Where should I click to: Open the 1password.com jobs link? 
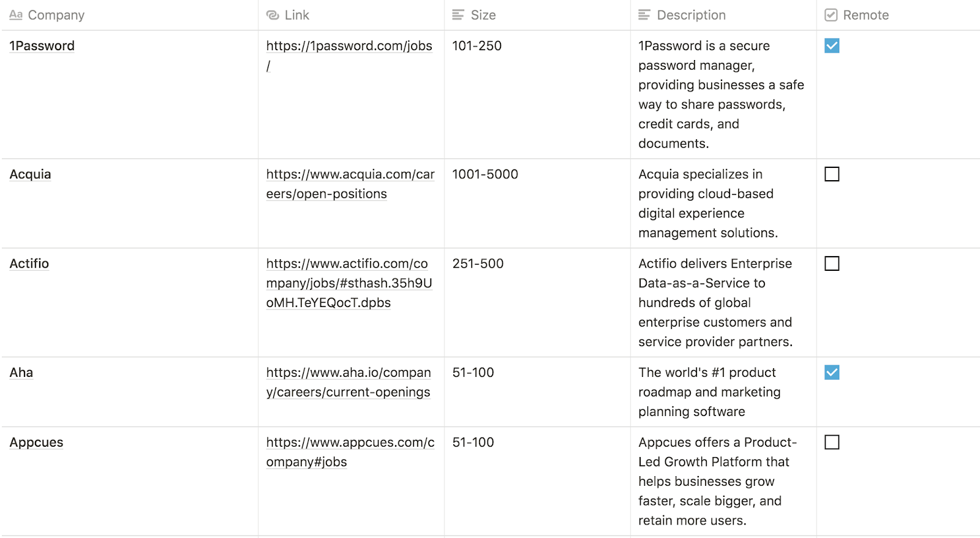point(349,46)
